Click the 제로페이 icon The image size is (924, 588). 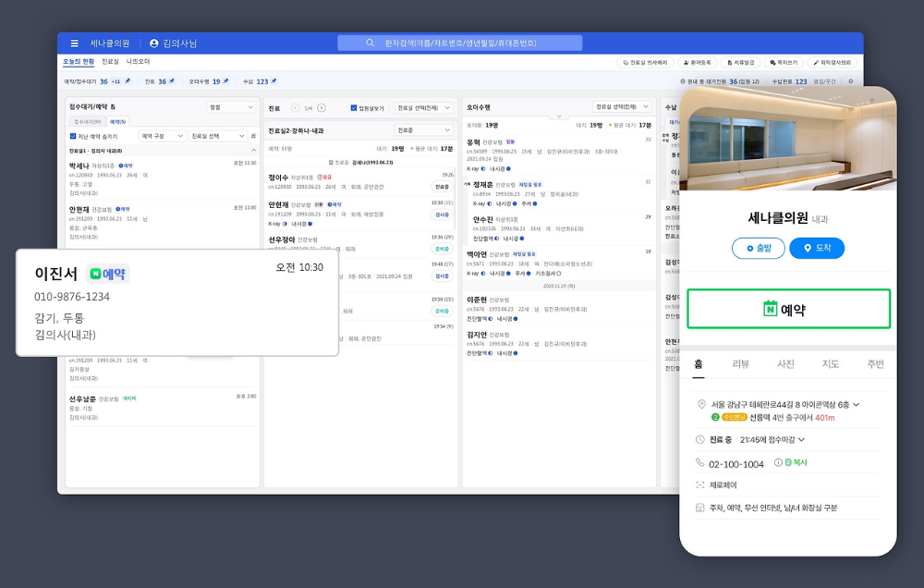pos(700,484)
